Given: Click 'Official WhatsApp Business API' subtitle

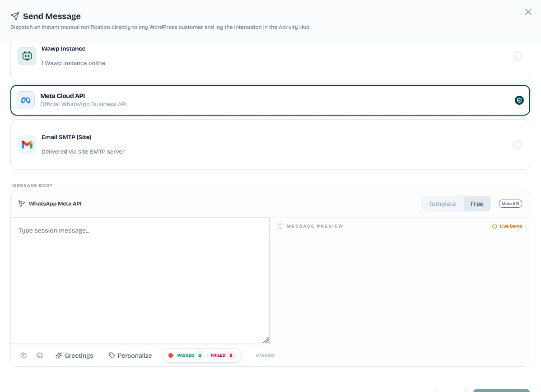Looking at the screenshot, I should click(84, 104).
